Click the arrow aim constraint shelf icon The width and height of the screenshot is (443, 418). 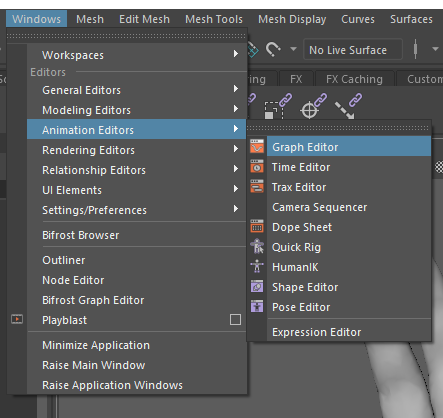point(348,106)
